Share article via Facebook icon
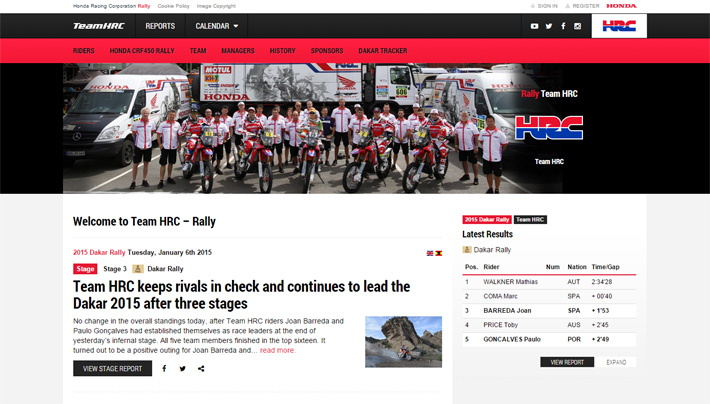This screenshot has width=710, height=404. [164, 369]
